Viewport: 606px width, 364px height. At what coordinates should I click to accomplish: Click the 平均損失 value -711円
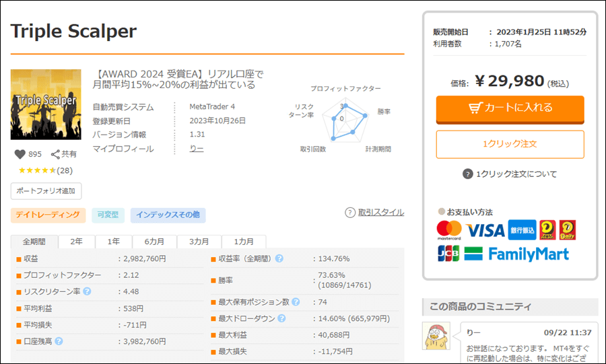tap(135, 325)
